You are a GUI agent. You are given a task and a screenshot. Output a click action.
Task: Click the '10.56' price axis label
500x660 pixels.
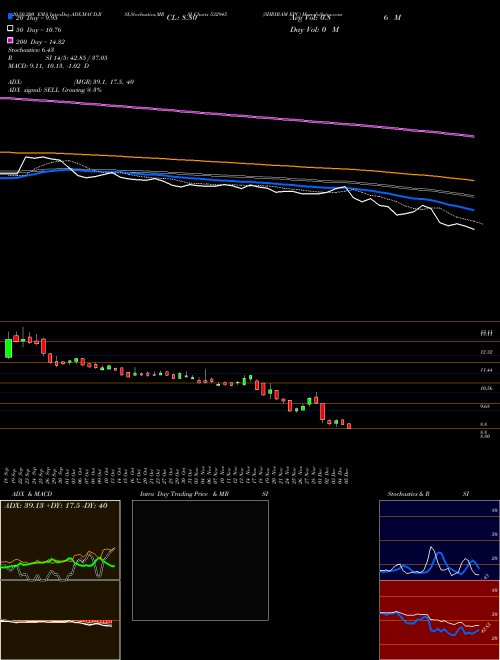tap(487, 388)
